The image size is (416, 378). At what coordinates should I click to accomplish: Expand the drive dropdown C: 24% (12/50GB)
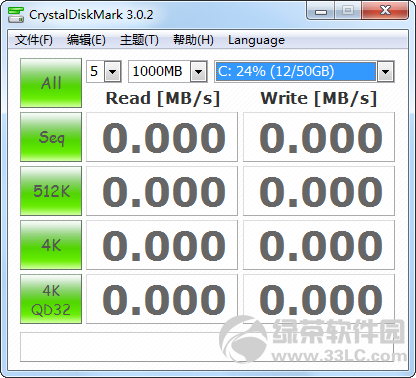click(385, 71)
